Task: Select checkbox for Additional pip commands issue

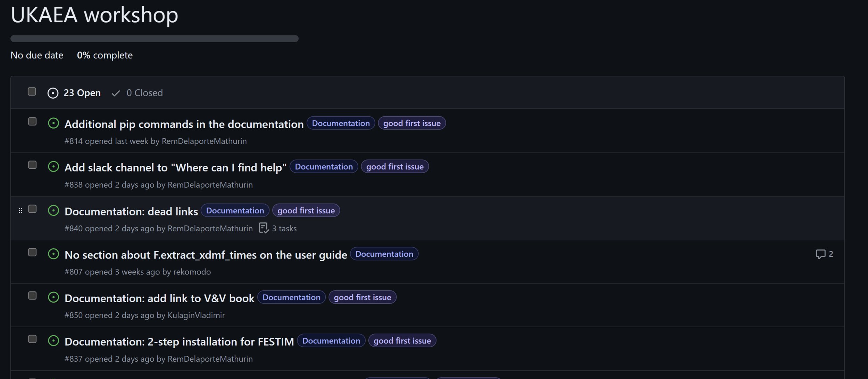Action: [32, 122]
